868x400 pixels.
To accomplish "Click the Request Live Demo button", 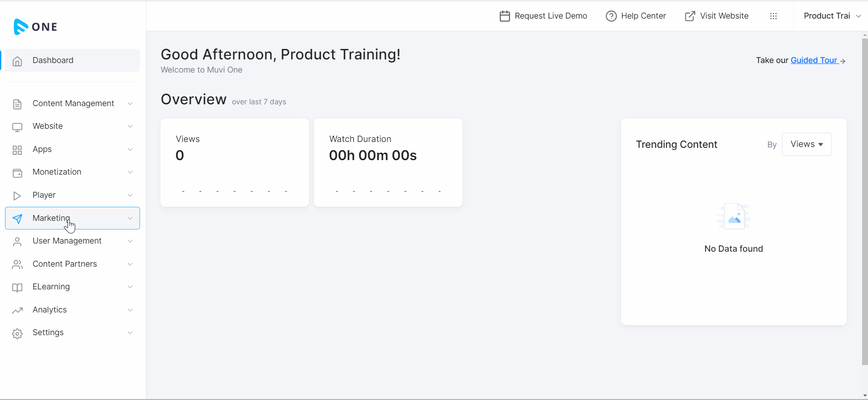I will [543, 16].
